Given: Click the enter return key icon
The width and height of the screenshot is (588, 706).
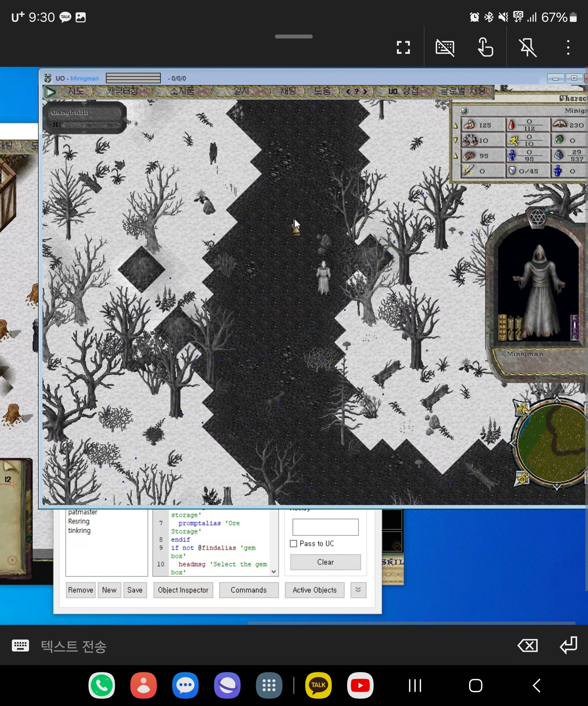Looking at the screenshot, I should 569,645.
